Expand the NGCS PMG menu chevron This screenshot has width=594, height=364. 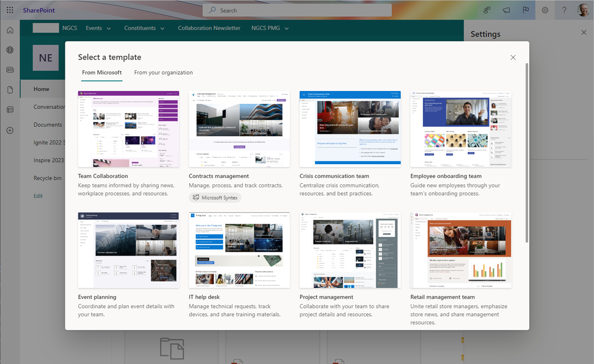tap(287, 29)
